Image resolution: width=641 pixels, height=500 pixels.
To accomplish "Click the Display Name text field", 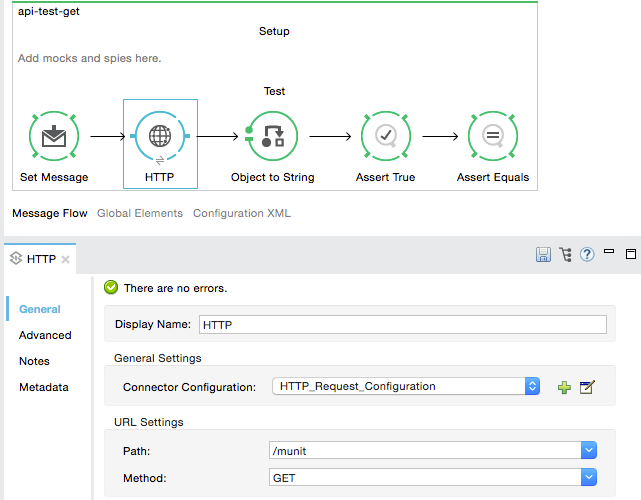I will (402, 324).
